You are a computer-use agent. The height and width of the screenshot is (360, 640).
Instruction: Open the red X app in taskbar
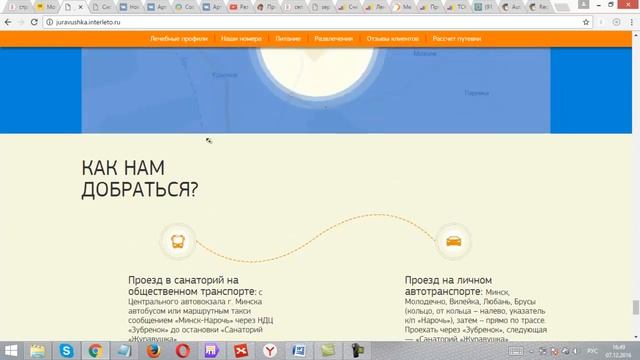coord(241,351)
